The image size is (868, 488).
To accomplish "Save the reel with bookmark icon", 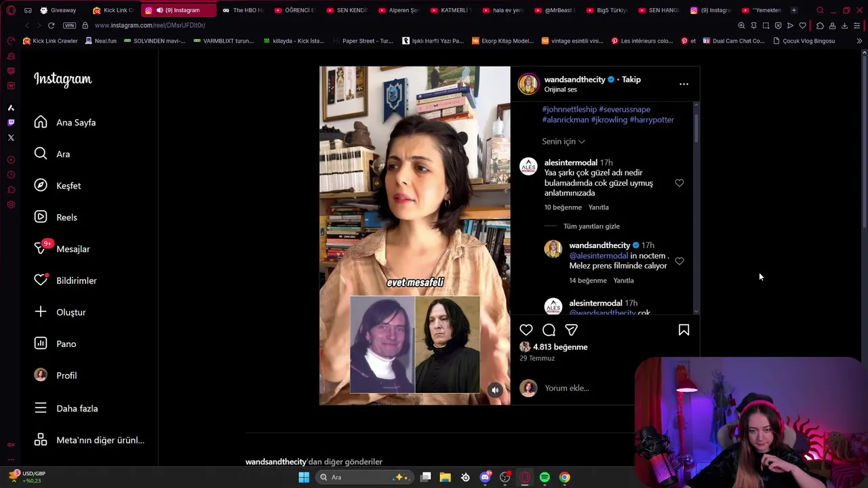I will click(684, 330).
